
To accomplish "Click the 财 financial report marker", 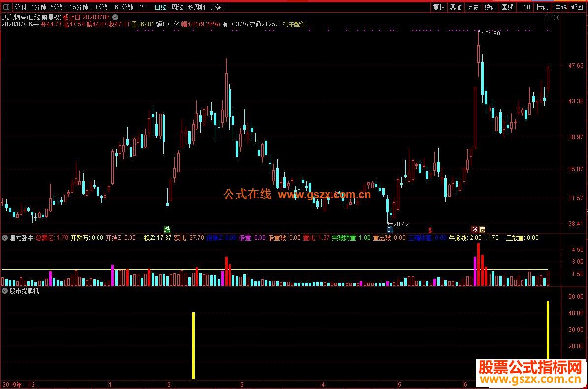I will (391, 229).
